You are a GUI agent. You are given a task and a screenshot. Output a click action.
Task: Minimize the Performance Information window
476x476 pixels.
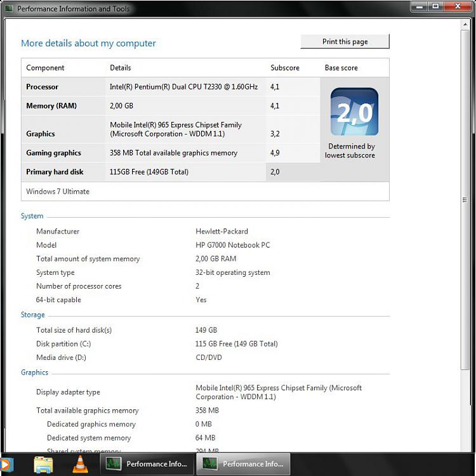(x=420, y=6)
